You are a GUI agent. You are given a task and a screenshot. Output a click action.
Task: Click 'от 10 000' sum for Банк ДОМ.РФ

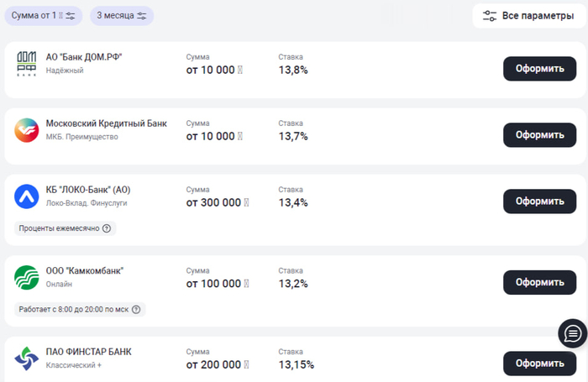(214, 70)
